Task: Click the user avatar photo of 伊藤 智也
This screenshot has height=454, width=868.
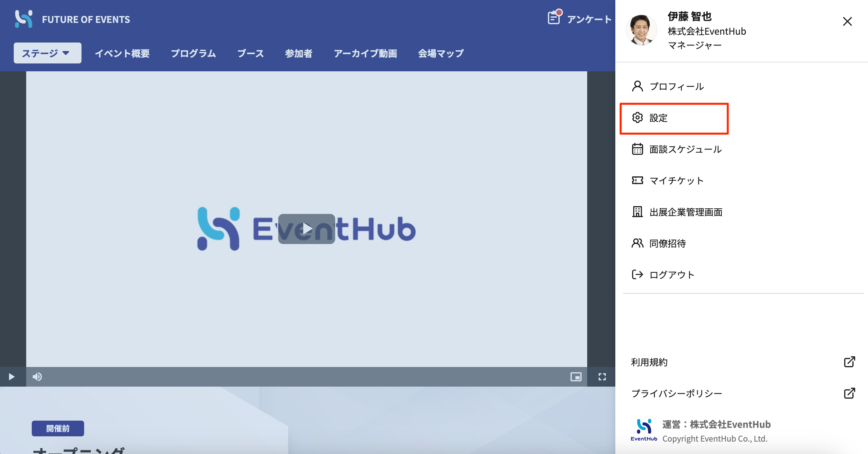Action: tap(641, 30)
